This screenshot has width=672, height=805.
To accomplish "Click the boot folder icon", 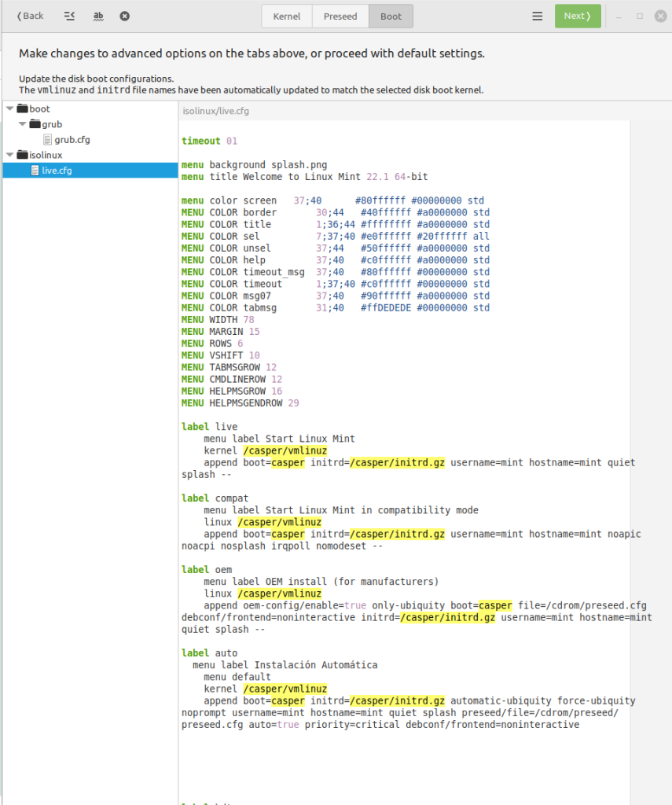I will click(x=22, y=108).
